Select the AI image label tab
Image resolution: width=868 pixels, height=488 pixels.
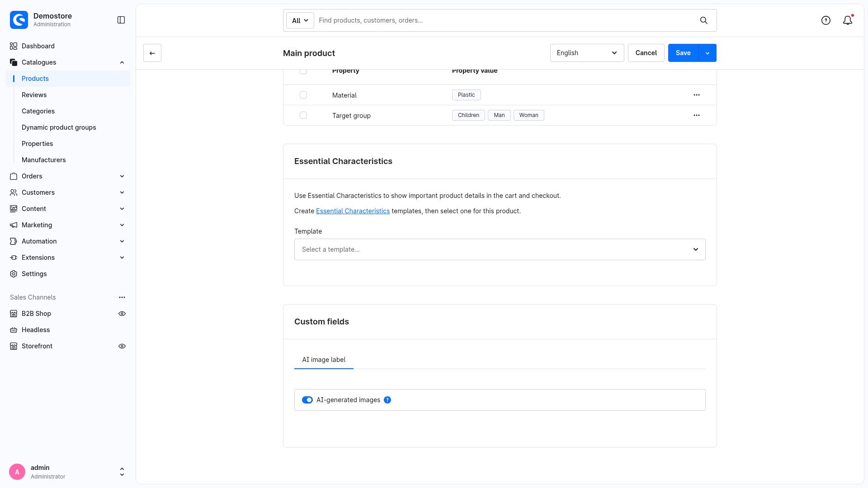pos(324,360)
